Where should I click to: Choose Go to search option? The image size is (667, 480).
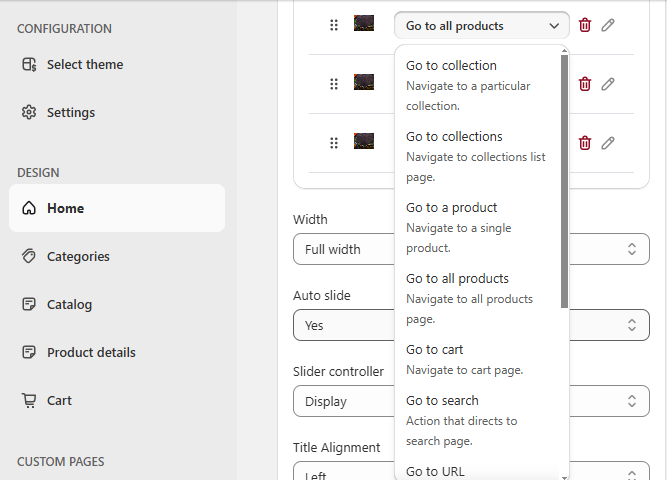(478, 420)
